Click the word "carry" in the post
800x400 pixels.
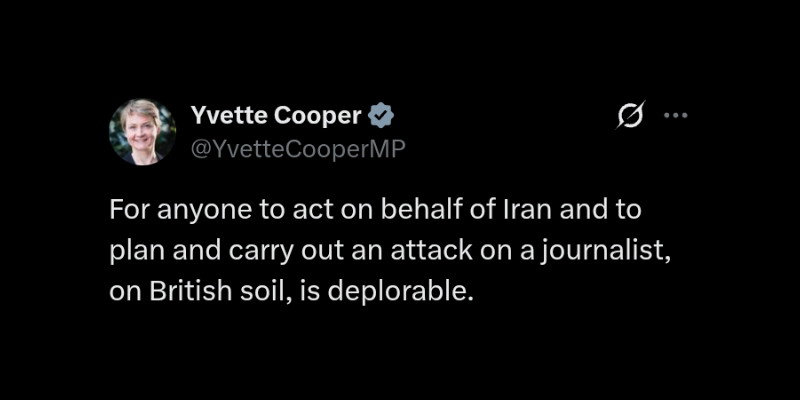(259, 253)
